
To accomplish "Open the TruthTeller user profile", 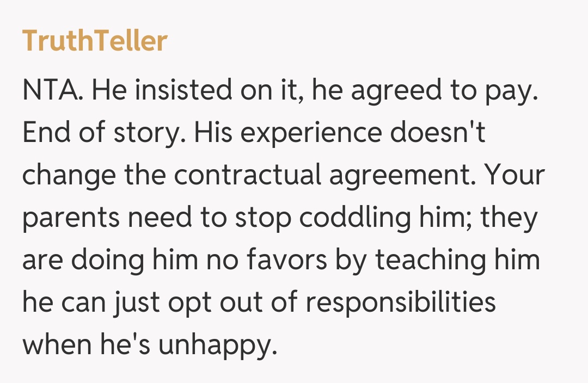I will pos(95,41).
